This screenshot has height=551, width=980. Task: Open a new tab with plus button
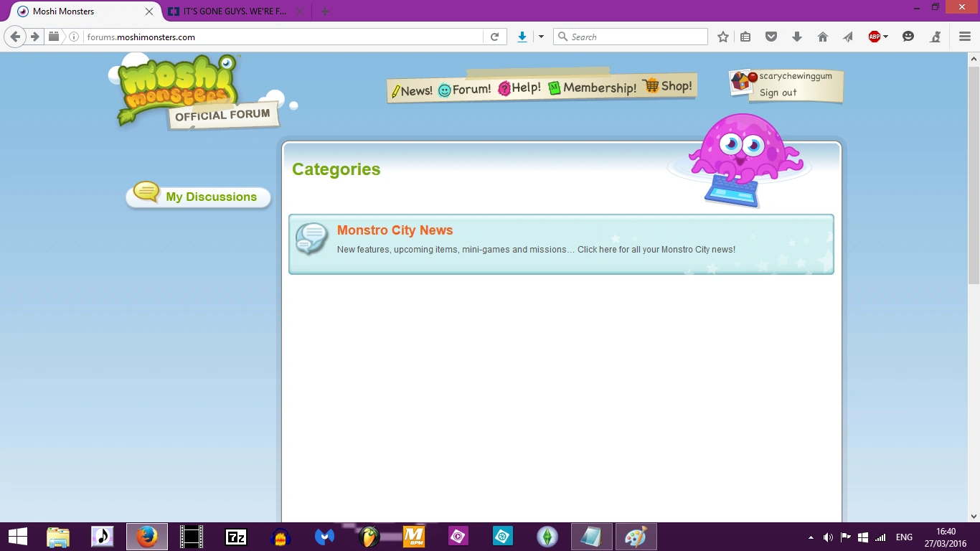(x=325, y=11)
